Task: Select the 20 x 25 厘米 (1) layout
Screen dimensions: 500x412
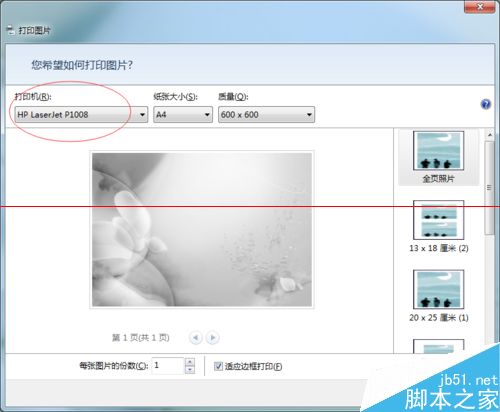Action: [439, 296]
